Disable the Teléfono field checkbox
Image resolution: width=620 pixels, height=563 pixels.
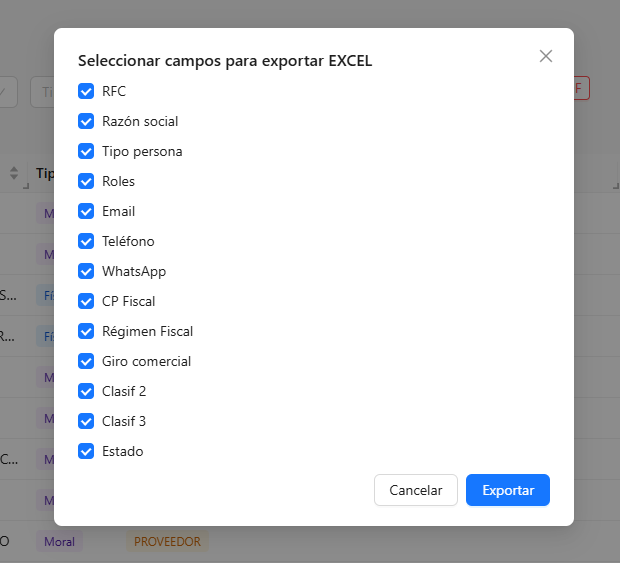[x=86, y=241]
